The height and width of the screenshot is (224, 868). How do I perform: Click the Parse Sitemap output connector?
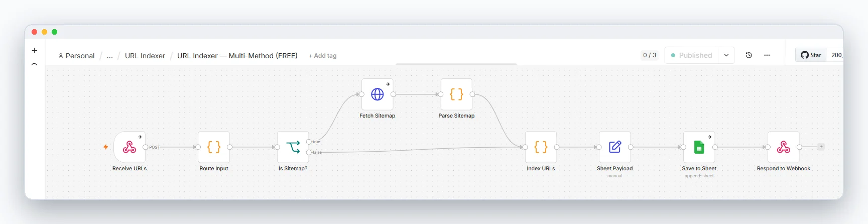tap(472, 94)
